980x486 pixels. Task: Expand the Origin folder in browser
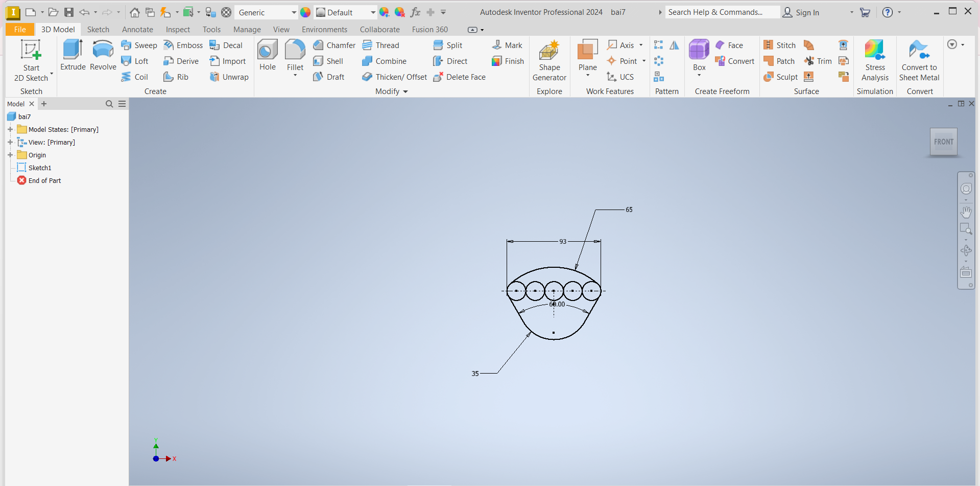point(10,155)
